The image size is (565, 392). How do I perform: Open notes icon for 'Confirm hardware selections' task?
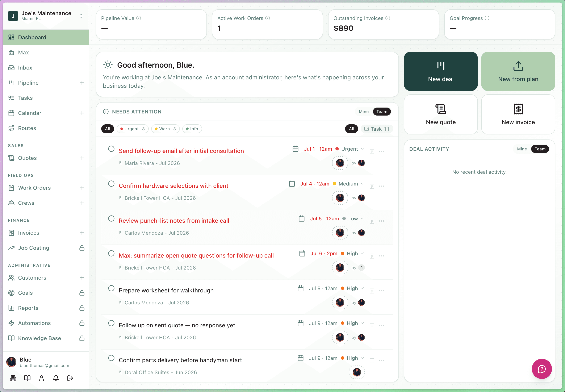pos(372,186)
